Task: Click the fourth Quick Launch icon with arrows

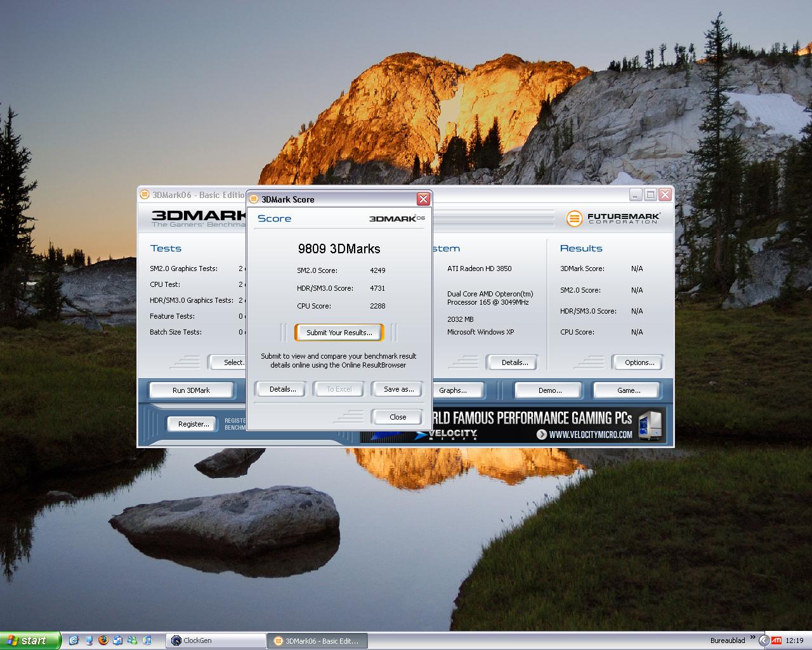Action: pos(118,640)
